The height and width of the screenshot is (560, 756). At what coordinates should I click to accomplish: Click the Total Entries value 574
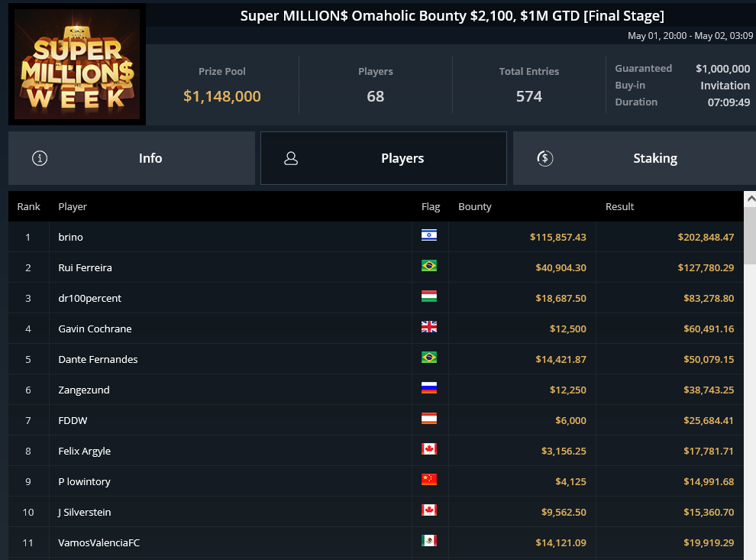coord(529,96)
